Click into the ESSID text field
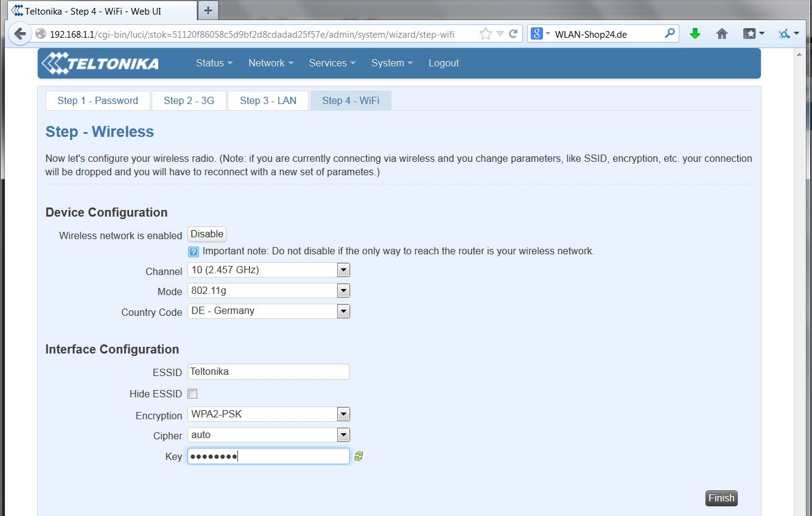The image size is (812, 516). pyautogui.click(x=268, y=372)
